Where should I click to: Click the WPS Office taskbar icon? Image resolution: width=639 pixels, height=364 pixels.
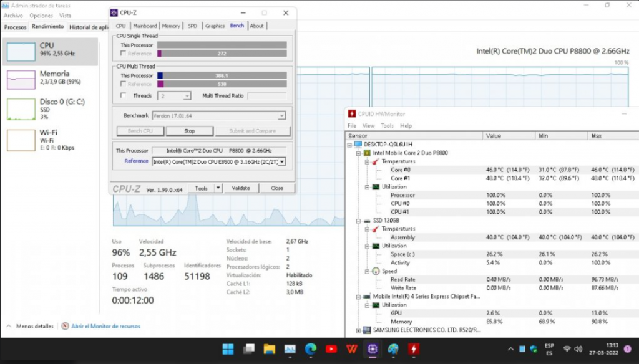tap(352, 349)
